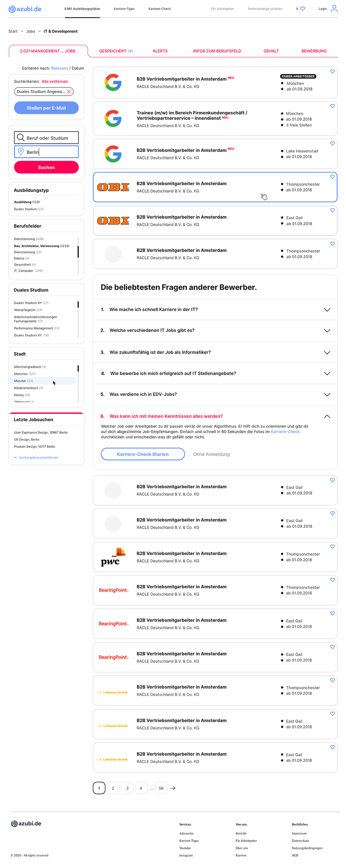Favorite the pwc job listing heart
Screen dimensions: 346x868
332,547
